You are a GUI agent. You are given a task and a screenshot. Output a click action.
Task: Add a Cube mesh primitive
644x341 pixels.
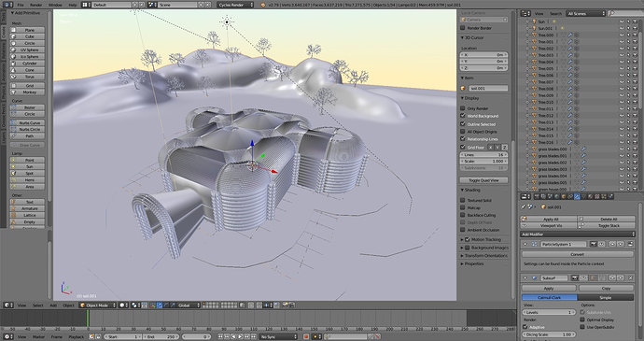(x=27, y=36)
